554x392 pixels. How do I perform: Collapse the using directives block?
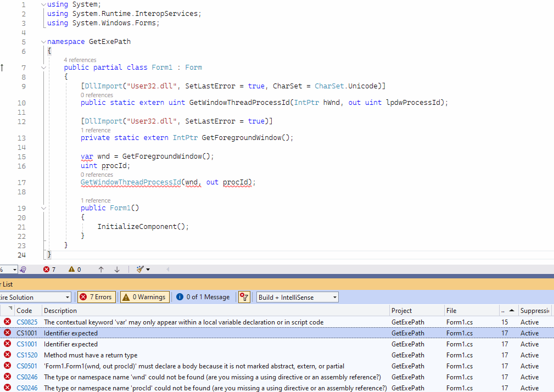click(43, 4)
